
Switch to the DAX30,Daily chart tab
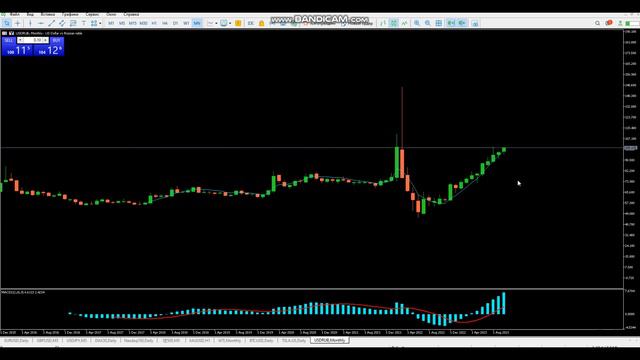[106, 340]
